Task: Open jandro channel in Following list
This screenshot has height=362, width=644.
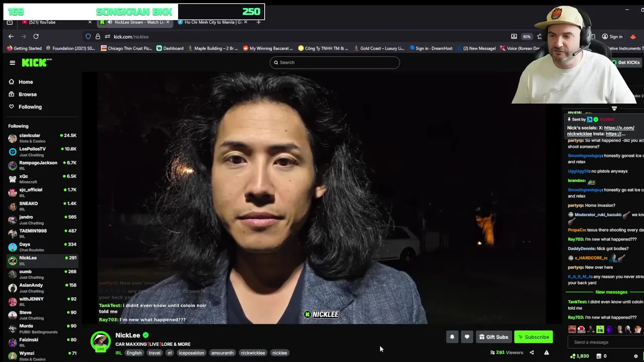Action: click(42, 219)
